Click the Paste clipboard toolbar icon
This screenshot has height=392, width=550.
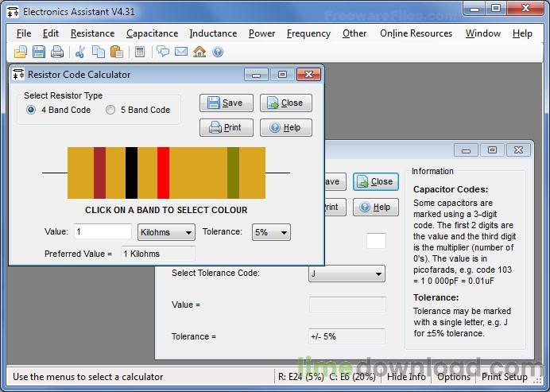coord(117,52)
